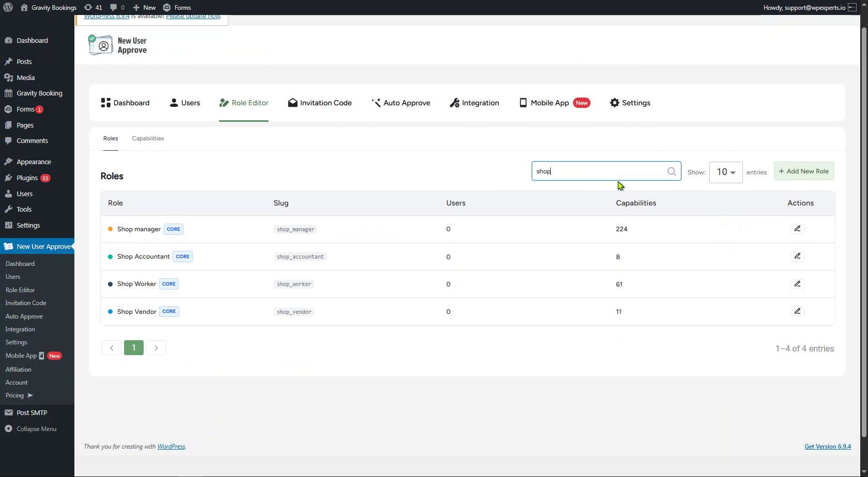Go to next page of roles
The height and width of the screenshot is (477, 868).
[156, 348]
